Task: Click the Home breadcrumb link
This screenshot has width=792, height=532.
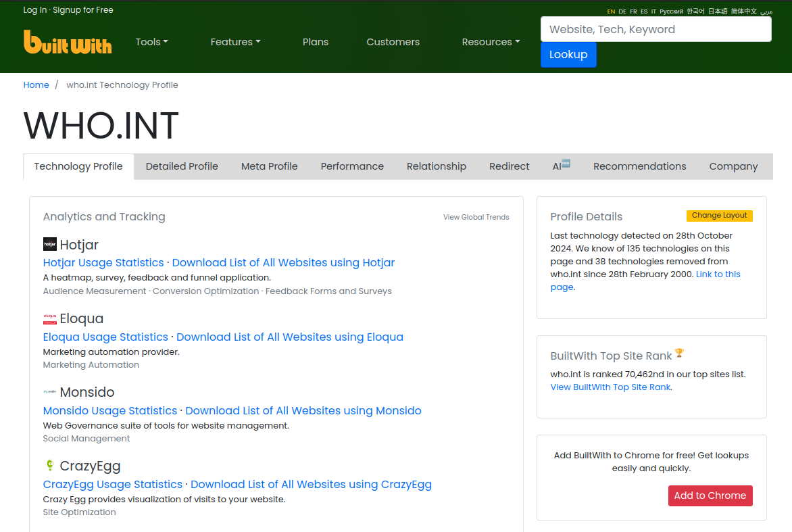Action: 36,85
